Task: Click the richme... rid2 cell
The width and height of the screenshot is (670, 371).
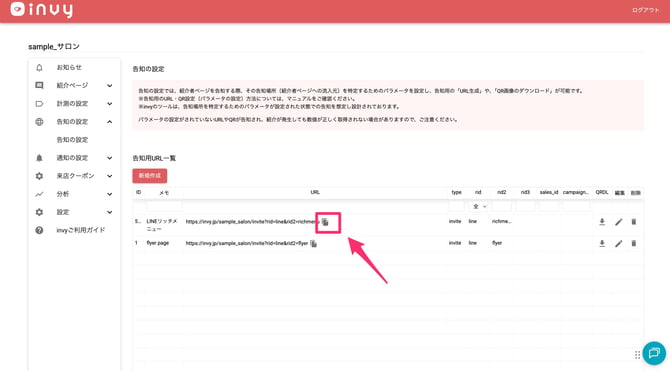Action: [x=501, y=221]
